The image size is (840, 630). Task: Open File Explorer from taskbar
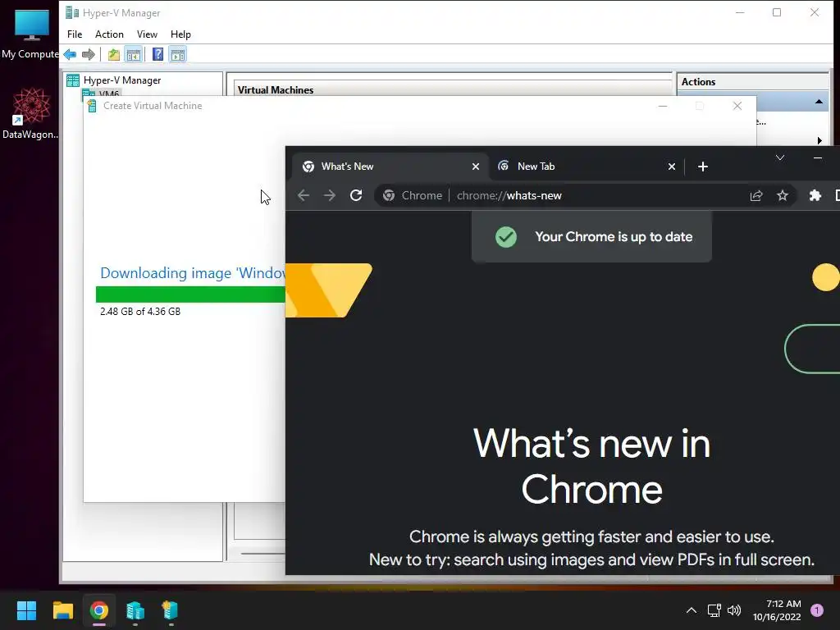pos(62,610)
